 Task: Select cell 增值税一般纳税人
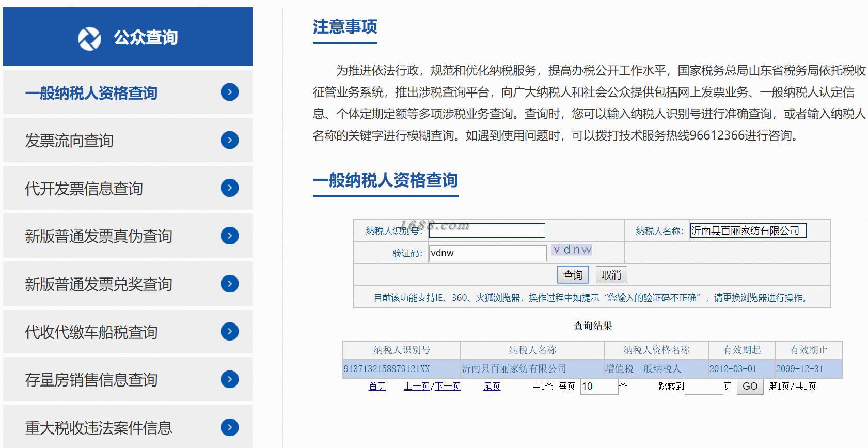pyautogui.click(x=656, y=369)
